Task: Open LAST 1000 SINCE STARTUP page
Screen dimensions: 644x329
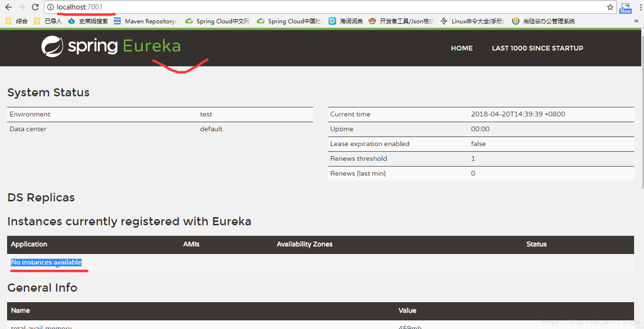Action: [537, 48]
